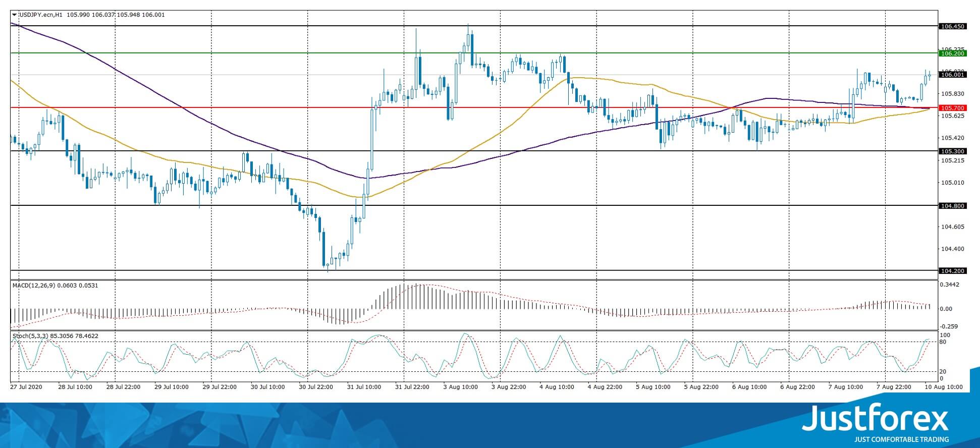Select the 30 Jul 10:00 time label
The height and width of the screenshot is (448, 980).
[x=268, y=387]
